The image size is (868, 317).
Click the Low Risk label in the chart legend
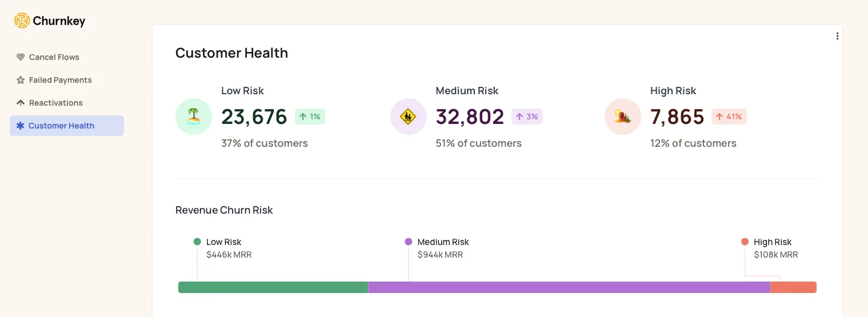224,242
